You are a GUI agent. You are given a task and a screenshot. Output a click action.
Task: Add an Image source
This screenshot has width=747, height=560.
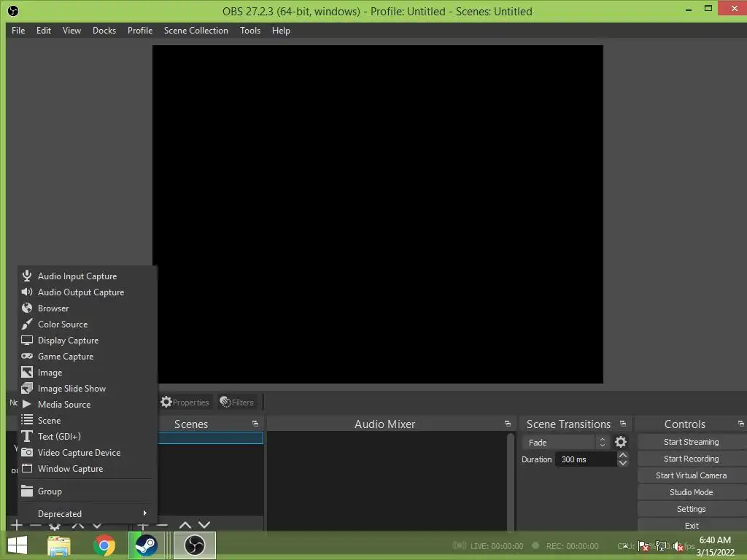[x=88, y=373]
